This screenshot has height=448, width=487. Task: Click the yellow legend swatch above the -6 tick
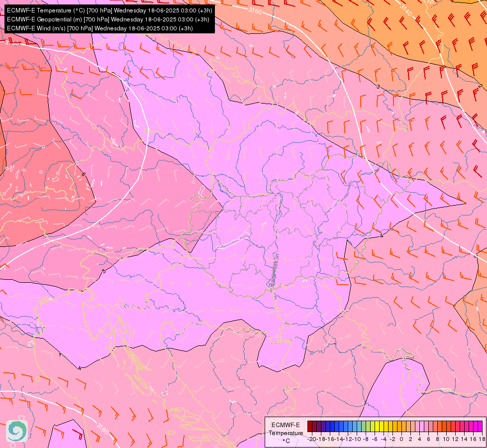(377, 427)
